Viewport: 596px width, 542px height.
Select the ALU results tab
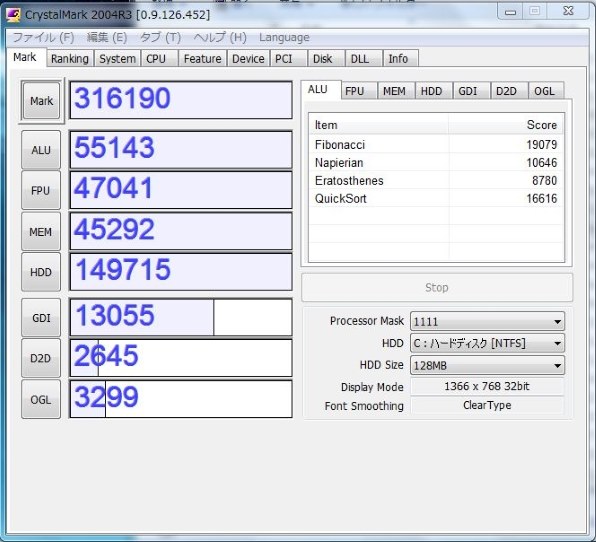(321, 90)
